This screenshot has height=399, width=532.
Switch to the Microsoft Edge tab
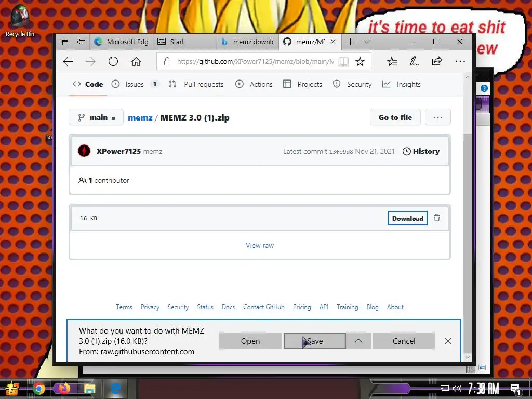pyautogui.click(x=122, y=42)
